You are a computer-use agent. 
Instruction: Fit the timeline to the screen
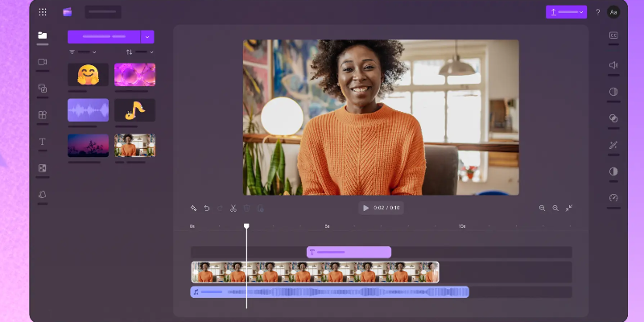point(569,208)
